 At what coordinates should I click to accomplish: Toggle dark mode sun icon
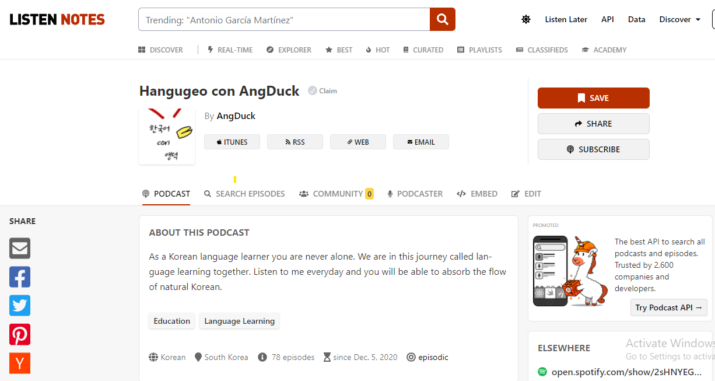point(526,19)
